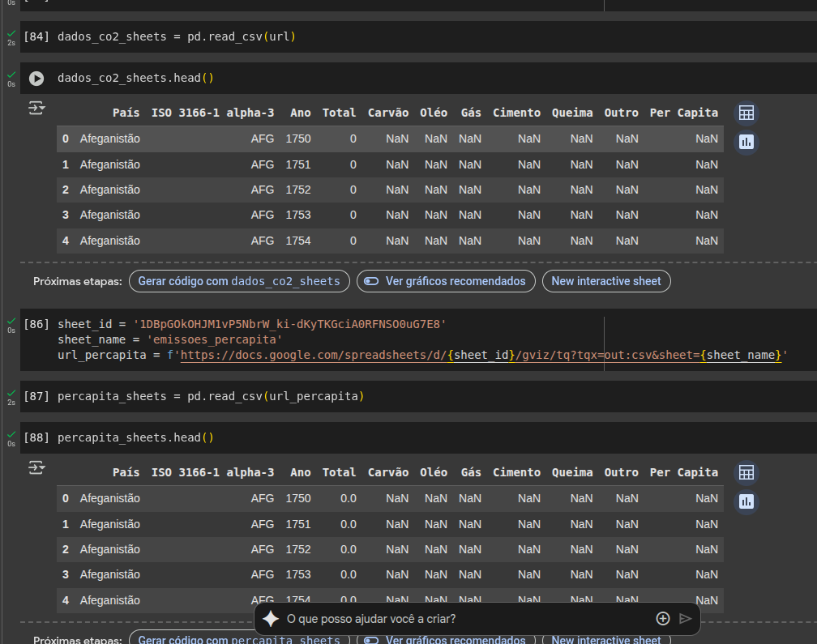The image size is (817, 644).
Task: Click 'País' header in dados_co2_sheets table
Action: pos(126,113)
